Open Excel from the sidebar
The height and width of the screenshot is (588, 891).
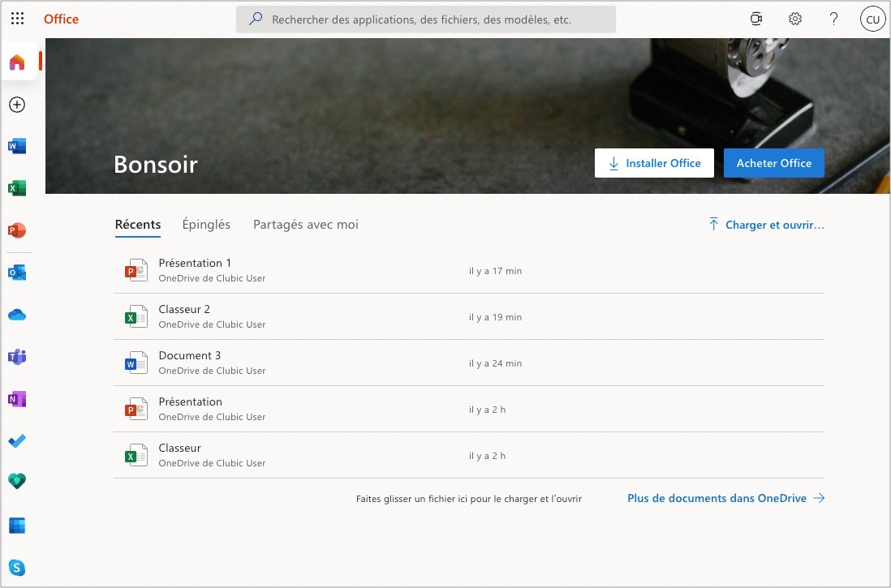(x=17, y=188)
